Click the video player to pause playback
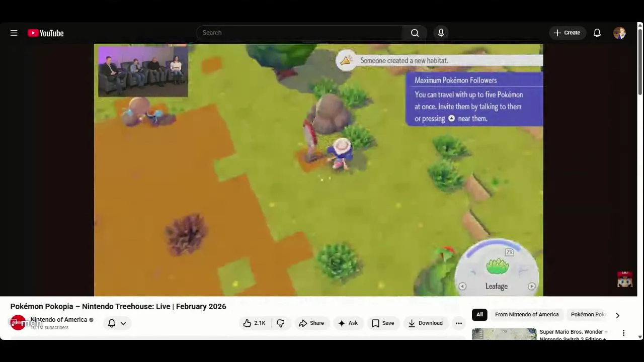Screen dimensions: 644x362 click(318, 170)
